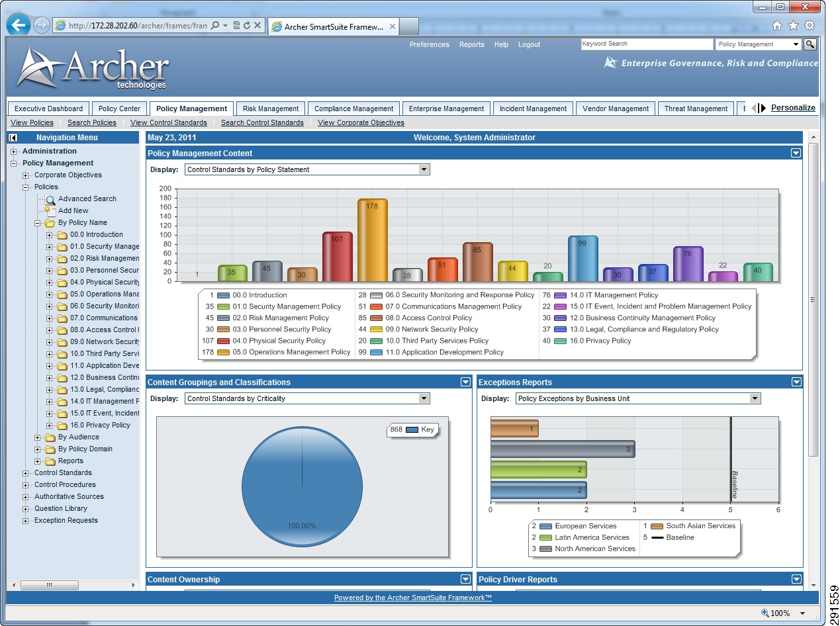Click the Powered by the Archer SmartSuite Framework link
This screenshot has width=840, height=626.
click(413, 598)
